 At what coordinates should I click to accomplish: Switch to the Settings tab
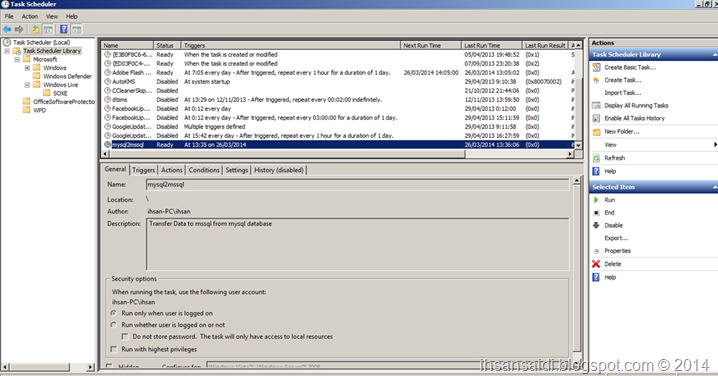coord(237,170)
